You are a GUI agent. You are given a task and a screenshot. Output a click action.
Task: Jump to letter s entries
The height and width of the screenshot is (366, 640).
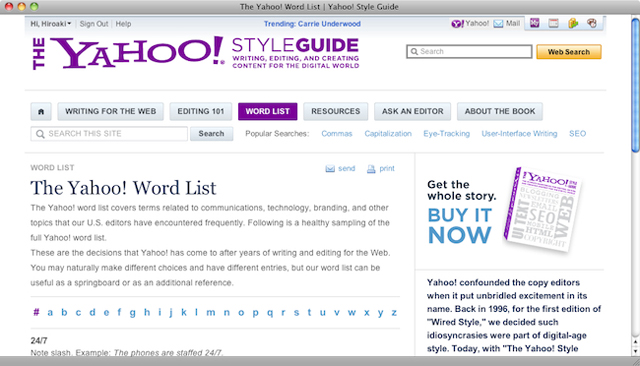(296, 313)
